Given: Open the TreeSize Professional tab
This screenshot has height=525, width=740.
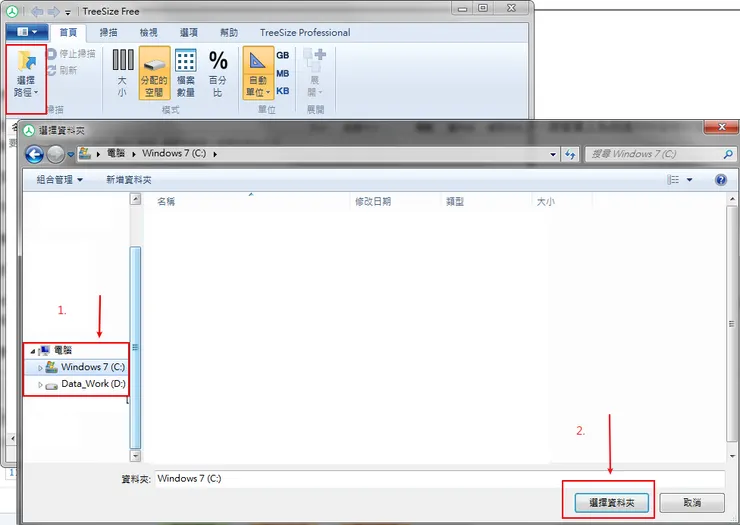Looking at the screenshot, I should [305, 32].
